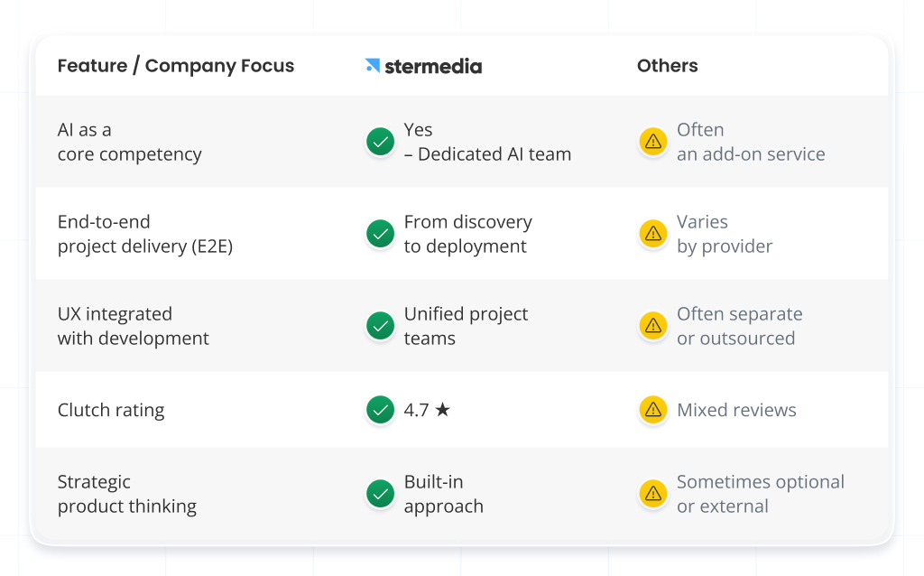924x576 pixels.
Task: Click green checkmark beside 'Unified project teams'
Action: click(x=381, y=325)
